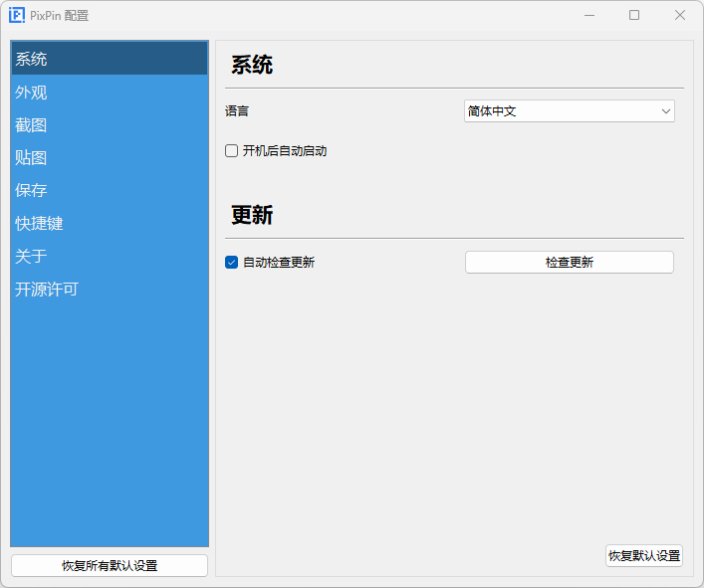The width and height of the screenshot is (704, 588).
Task: Show the 快捷键 settings section
Action: click(x=110, y=223)
